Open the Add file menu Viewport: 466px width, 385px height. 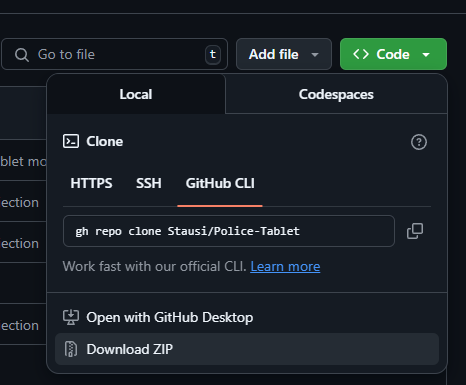(x=284, y=54)
